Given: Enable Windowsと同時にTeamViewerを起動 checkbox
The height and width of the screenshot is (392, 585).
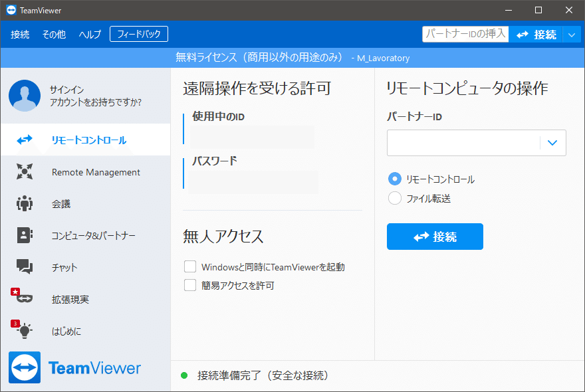Looking at the screenshot, I should (x=190, y=266).
